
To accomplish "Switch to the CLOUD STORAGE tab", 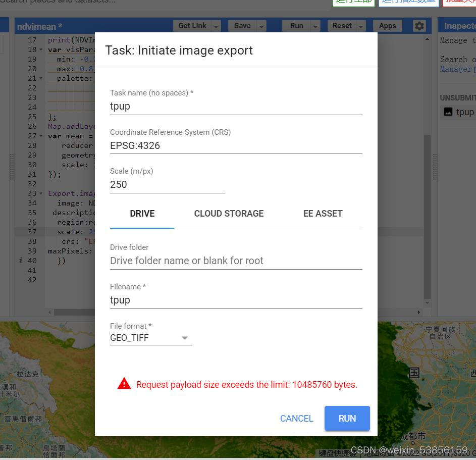I will pyautogui.click(x=229, y=214).
